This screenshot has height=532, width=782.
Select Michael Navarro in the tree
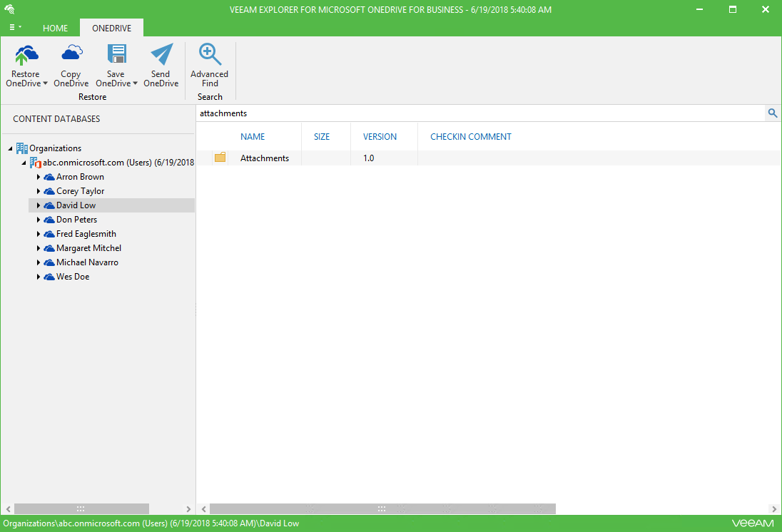87,262
